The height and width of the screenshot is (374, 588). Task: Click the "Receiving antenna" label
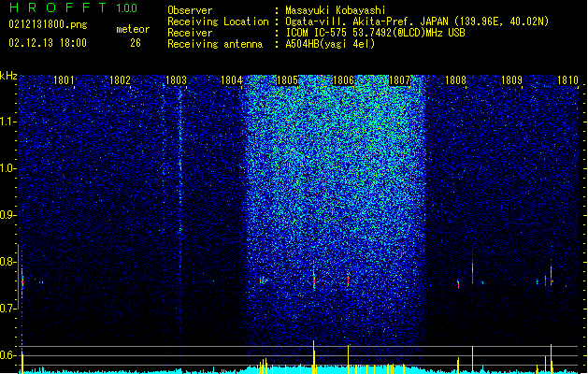(x=215, y=44)
